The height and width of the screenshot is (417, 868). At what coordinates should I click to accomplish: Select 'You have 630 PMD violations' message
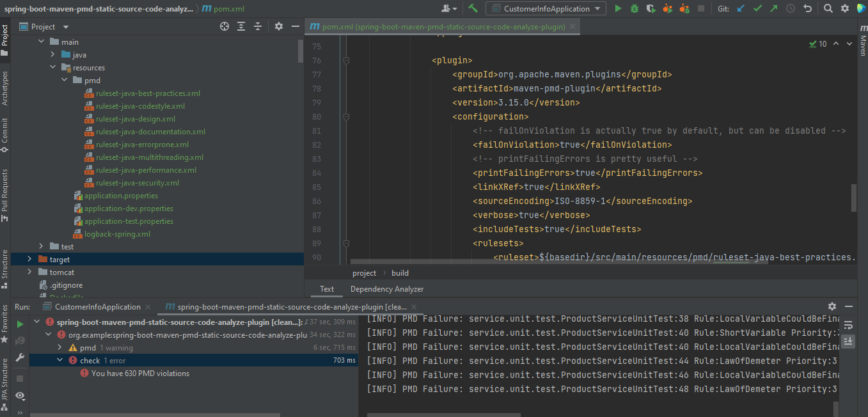140,373
